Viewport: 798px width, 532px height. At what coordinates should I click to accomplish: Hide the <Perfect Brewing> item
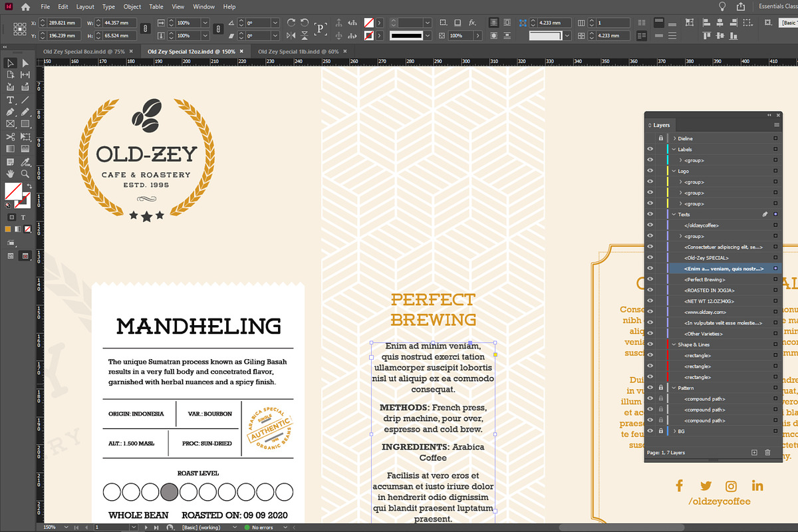point(650,280)
